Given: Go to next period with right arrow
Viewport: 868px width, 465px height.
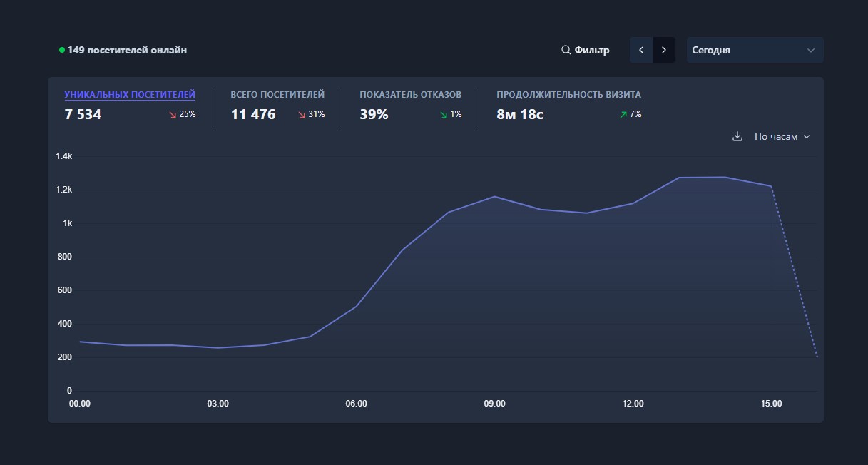Looking at the screenshot, I should [664, 51].
